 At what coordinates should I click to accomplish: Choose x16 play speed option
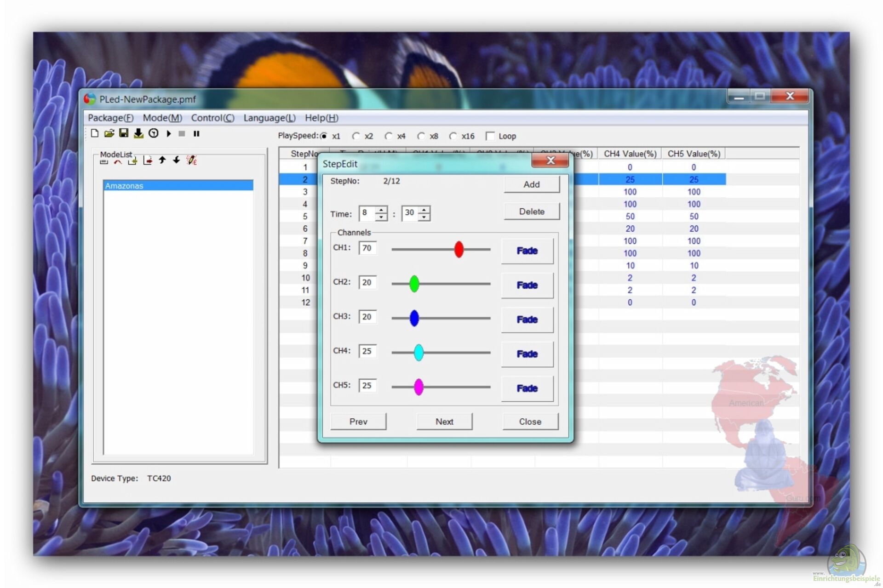pyautogui.click(x=453, y=136)
